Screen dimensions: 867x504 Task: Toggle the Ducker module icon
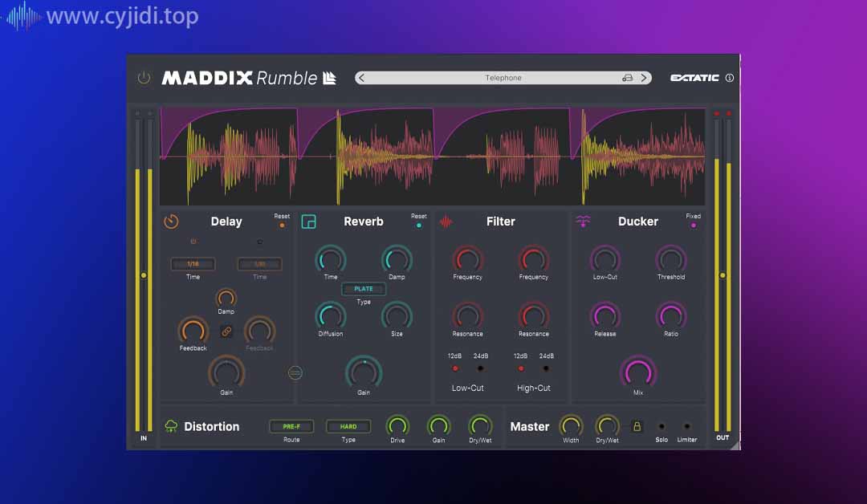(583, 222)
